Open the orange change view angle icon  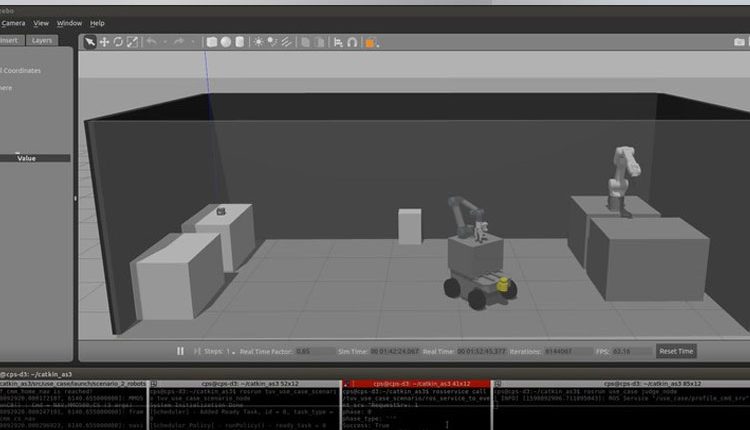(370, 42)
